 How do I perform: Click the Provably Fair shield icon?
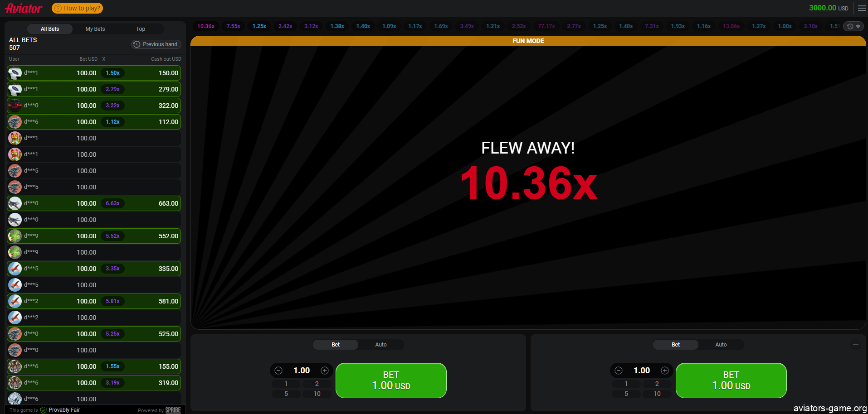tap(44, 410)
